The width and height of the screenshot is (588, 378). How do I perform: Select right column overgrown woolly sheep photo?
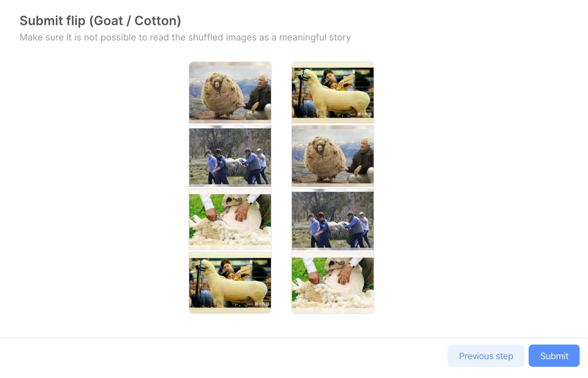(333, 156)
